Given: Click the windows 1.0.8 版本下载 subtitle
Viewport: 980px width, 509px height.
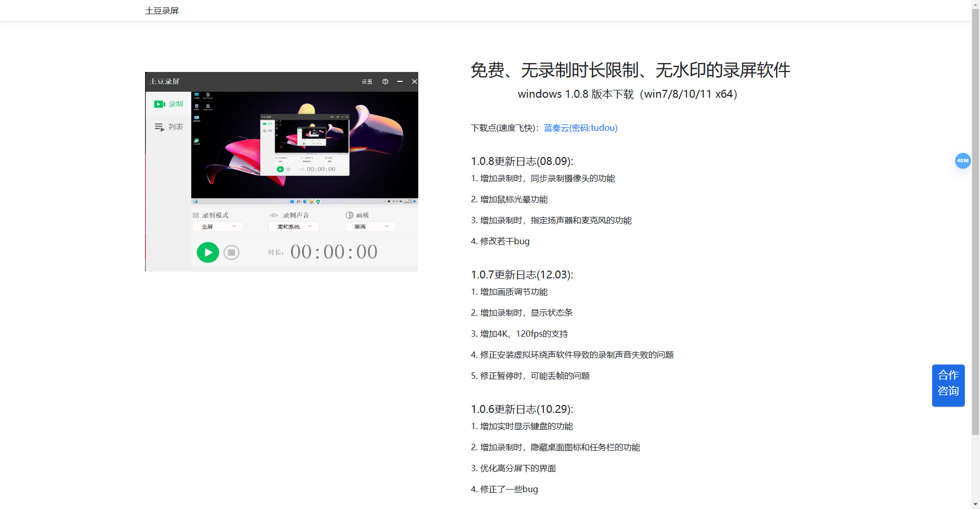Looking at the screenshot, I should [627, 94].
